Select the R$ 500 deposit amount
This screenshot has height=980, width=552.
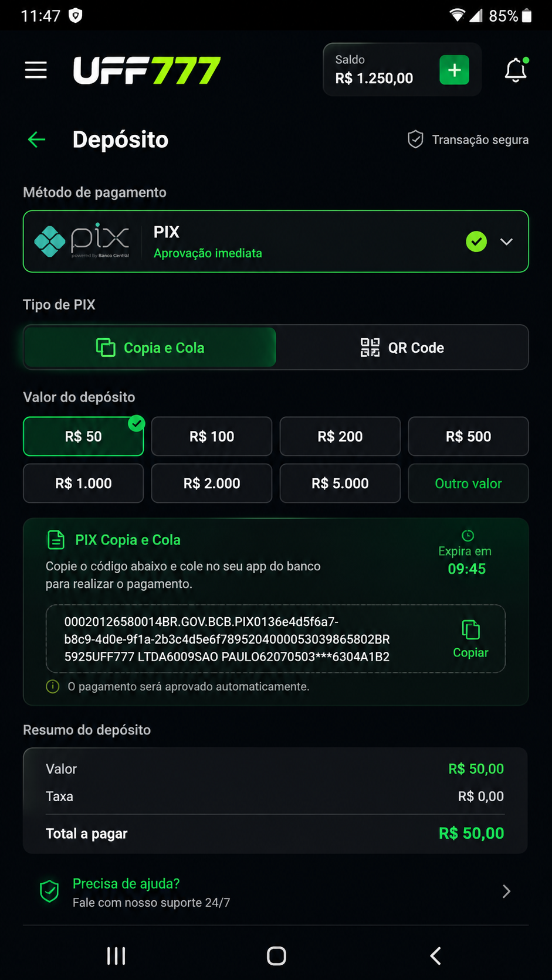pos(468,437)
